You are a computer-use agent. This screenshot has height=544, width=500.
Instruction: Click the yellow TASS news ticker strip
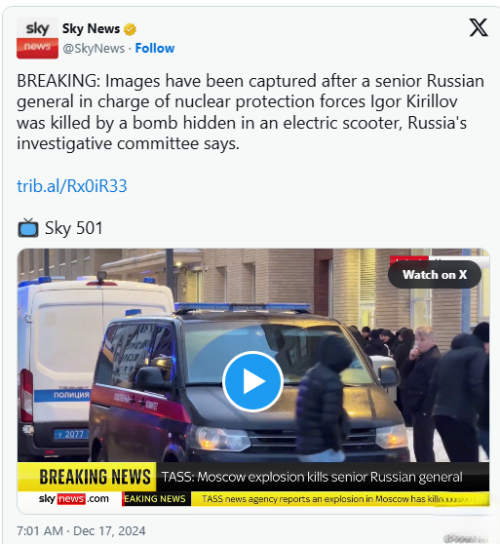(340, 499)
